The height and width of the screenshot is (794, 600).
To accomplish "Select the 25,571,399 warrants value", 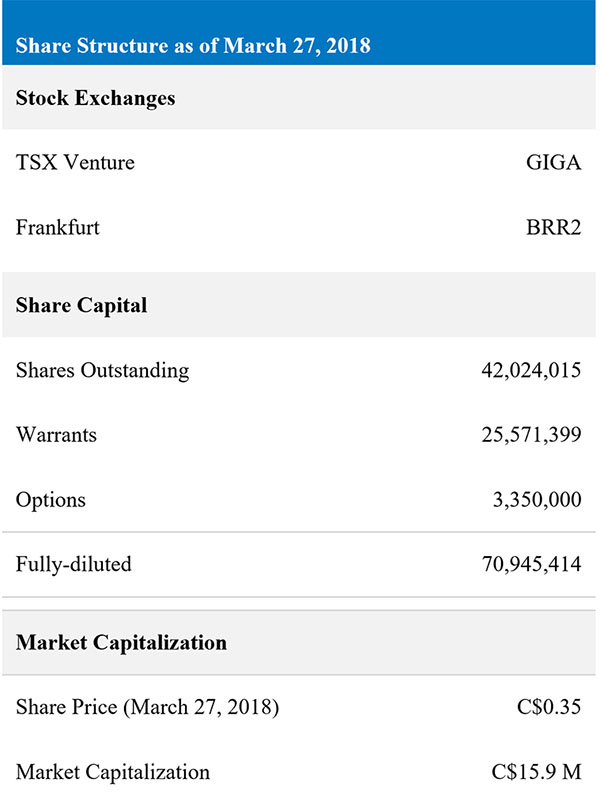I will pyautogui.click(x=531, y=435).
